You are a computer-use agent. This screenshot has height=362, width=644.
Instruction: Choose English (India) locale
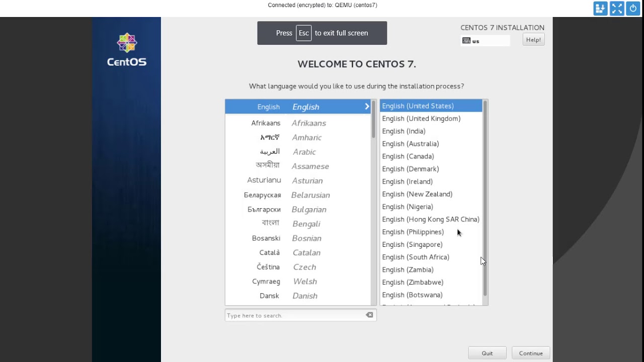click(x=431, y=131)
